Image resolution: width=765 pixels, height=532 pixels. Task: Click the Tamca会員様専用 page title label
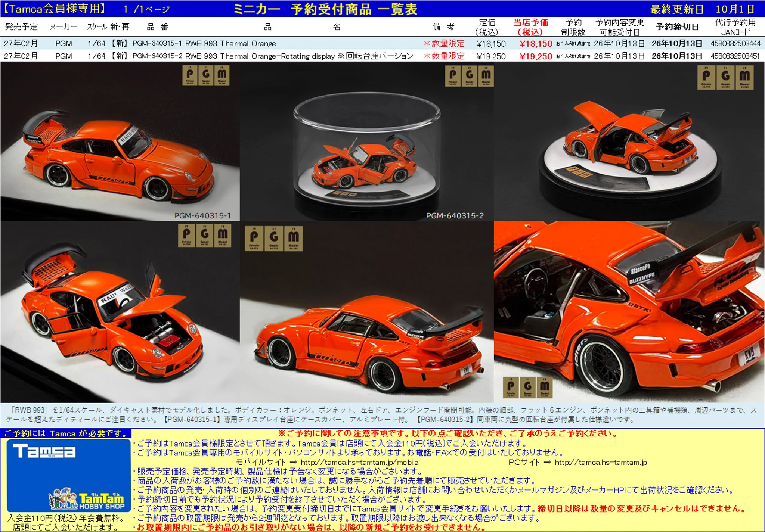point(55,9)
